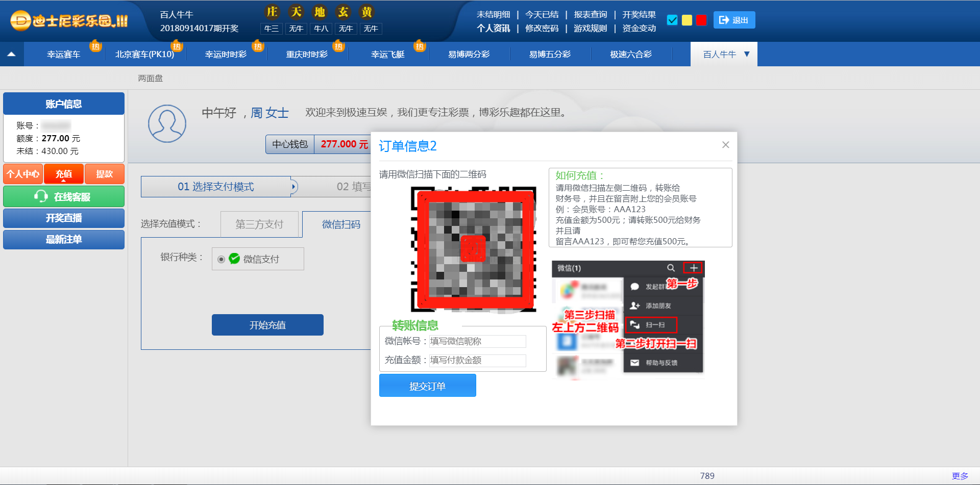Click the site logo in header

click(x=69, y=21)
